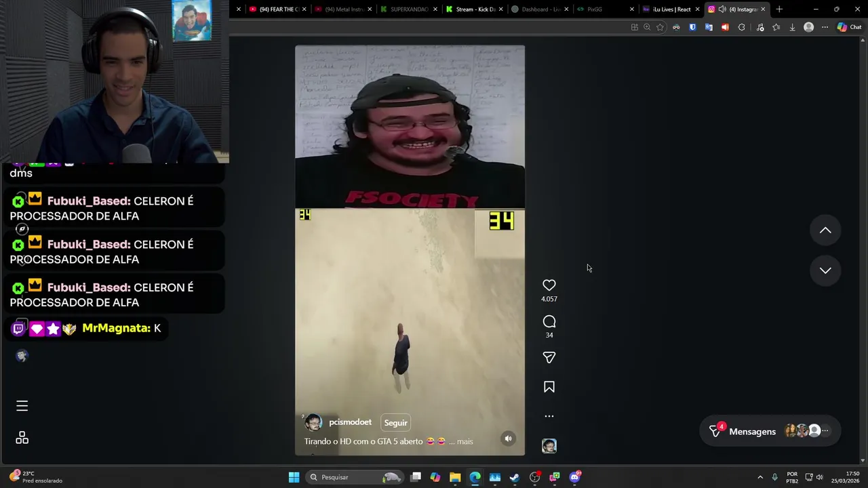Click the zoom magnifier icon in address bar

point(647,27)
